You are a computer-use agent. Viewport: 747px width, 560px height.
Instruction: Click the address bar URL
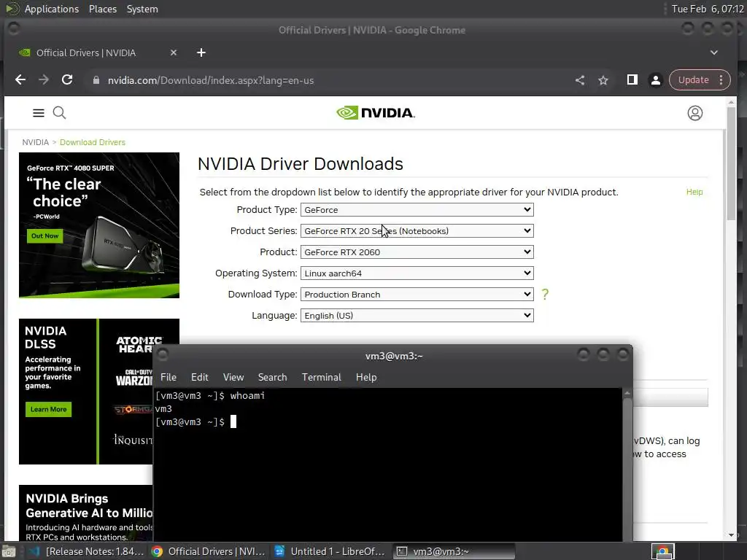(211, 80)
